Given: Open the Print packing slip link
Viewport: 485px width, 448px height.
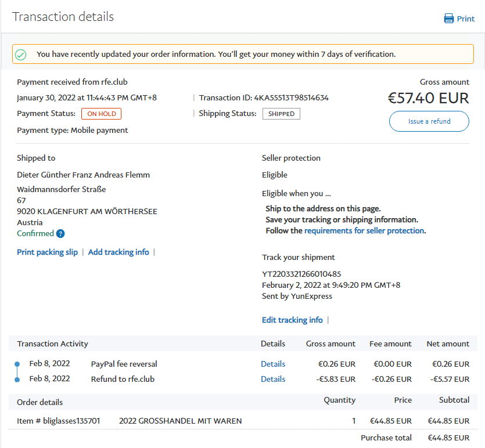Looking at the screenshot, I should click(47, 252).
